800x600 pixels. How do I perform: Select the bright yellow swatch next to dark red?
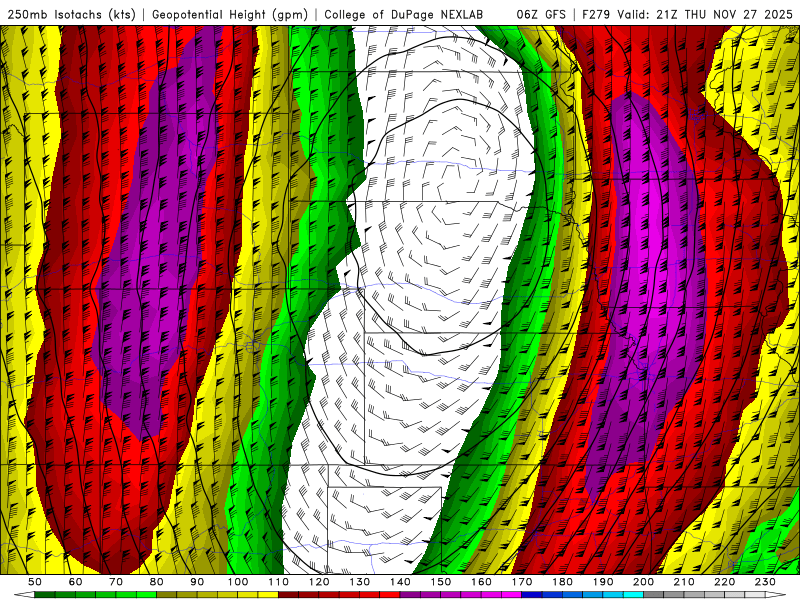point(268,595)
